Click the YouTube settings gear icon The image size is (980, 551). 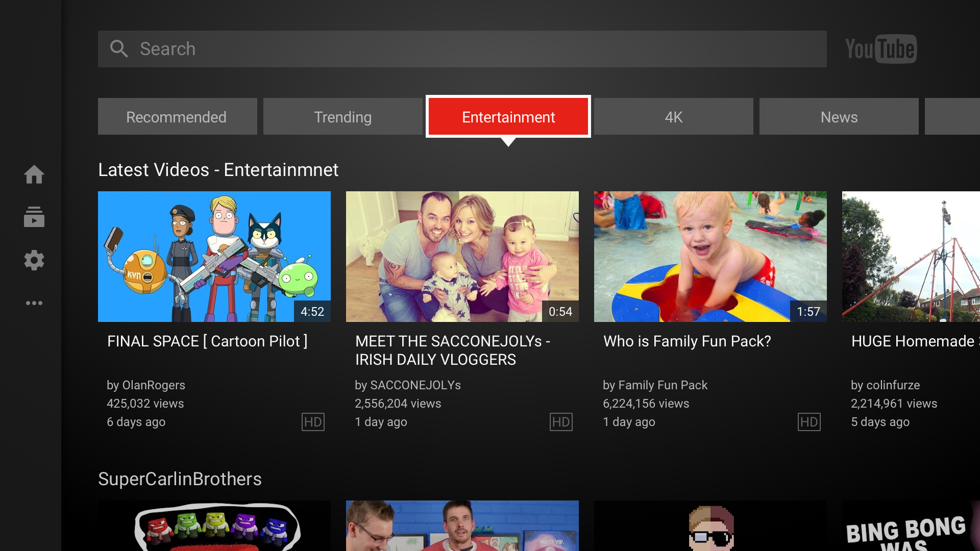point(34,260)
